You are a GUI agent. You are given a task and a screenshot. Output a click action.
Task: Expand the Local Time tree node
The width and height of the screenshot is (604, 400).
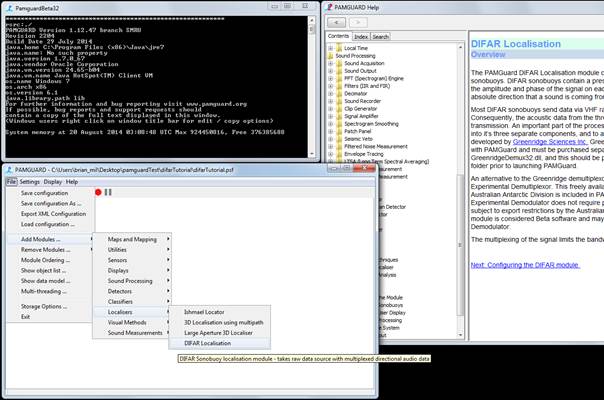pyautogui.click(x=331, y=48)
